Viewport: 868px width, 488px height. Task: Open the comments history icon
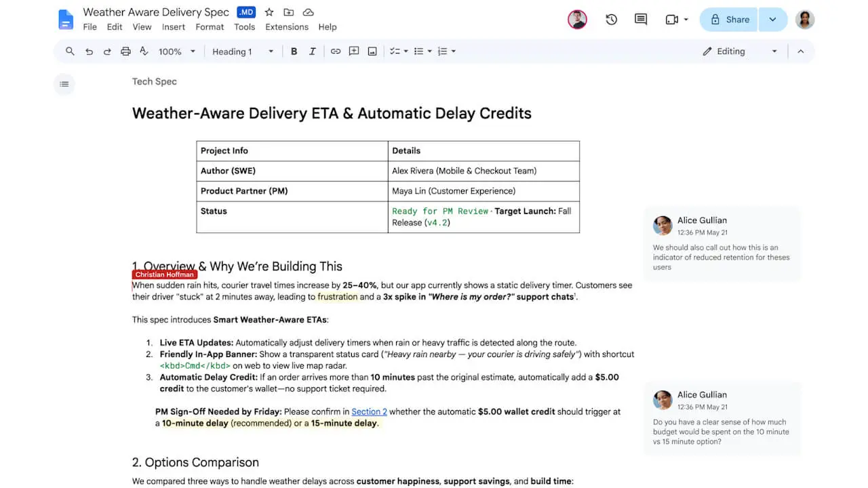[x=641, y=20]
